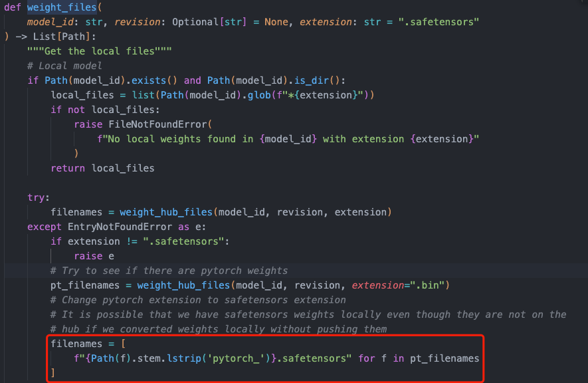Click 'revision: Optional[str] = None' parameter
Viewport: 588px width, 383px height.
click(201, 22)
